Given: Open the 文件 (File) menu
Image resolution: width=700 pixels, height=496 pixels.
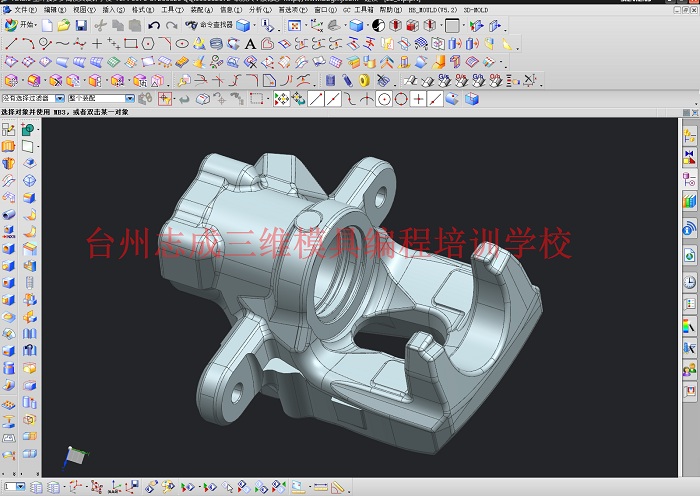Looking at the screenshot, I should pyautogui.click(x=25, y=9).
